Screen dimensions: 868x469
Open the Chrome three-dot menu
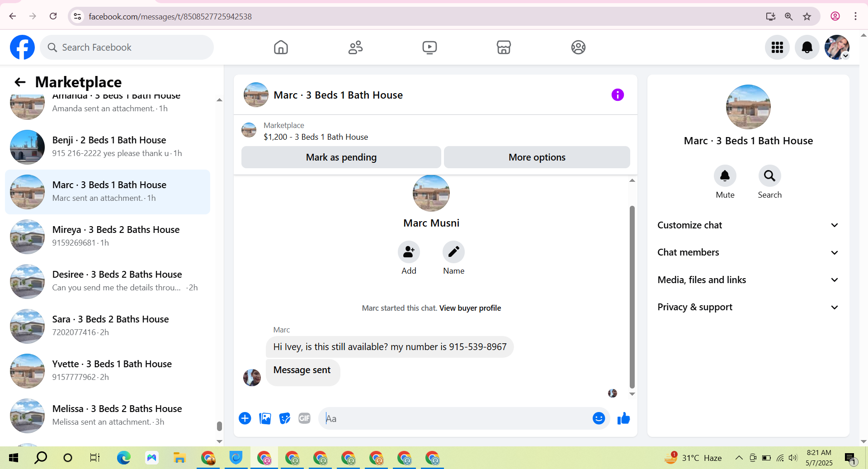(x=855, y=16)
